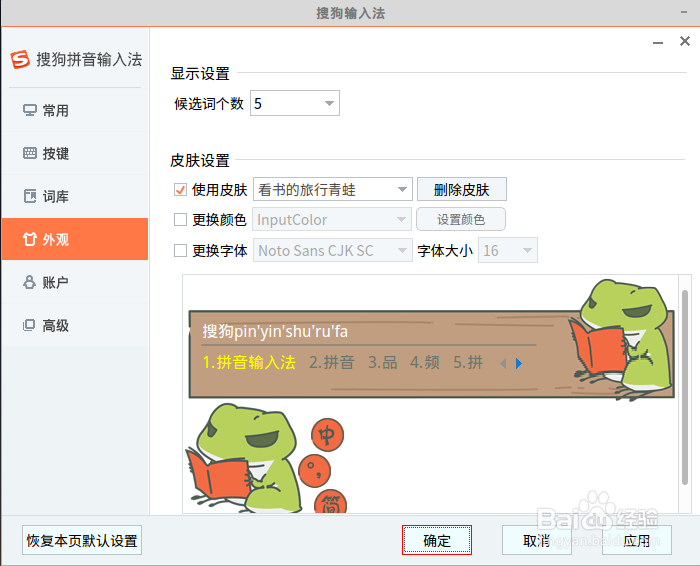
Task: Click the candidate 3.品 in preview
Action: [x=383, y=362]
